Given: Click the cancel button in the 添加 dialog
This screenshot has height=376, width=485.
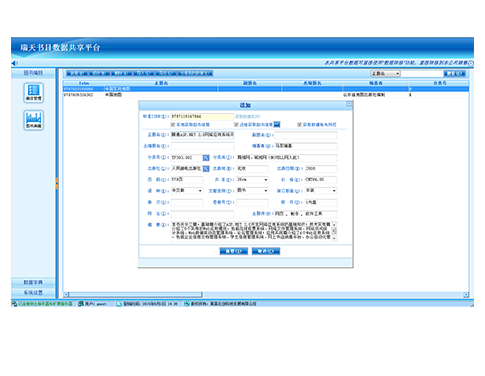Looking at the screenshot, I should click(266, 251).
